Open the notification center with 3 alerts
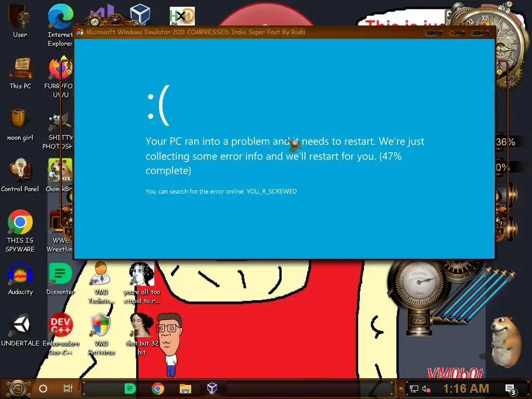The width and height of the screenshot is (532, 399). tap(511, 390)
